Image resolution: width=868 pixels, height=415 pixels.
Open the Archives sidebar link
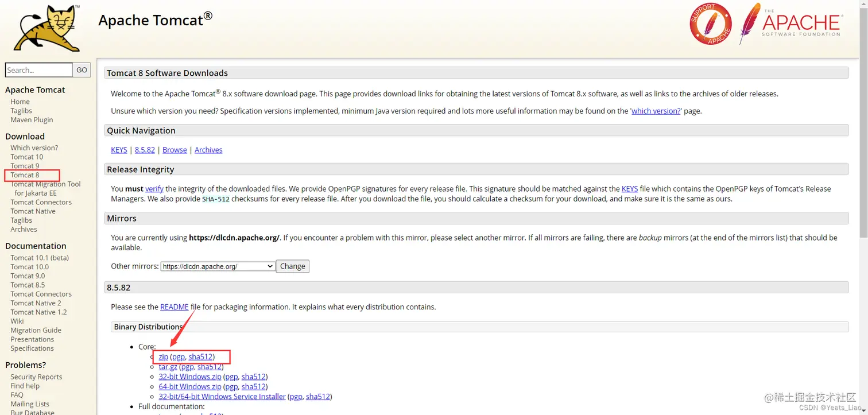click(24, 230)
